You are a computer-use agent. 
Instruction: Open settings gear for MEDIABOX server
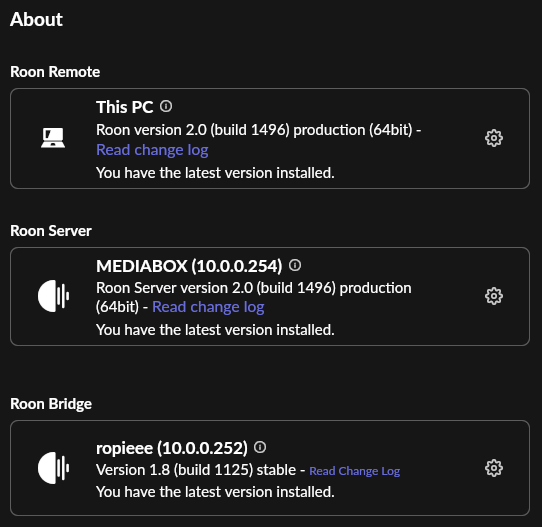pos(494,296)
